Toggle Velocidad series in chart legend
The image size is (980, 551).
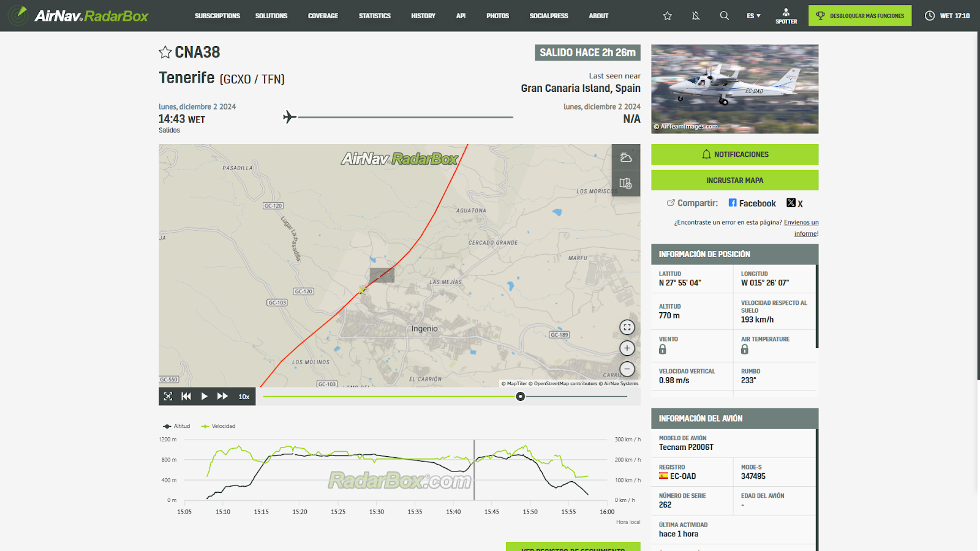(218, 426)
